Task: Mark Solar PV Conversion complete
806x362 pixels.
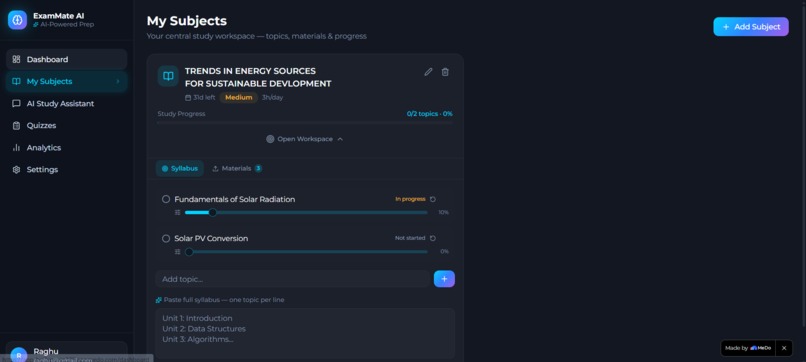Action: [x=166, y=239]
